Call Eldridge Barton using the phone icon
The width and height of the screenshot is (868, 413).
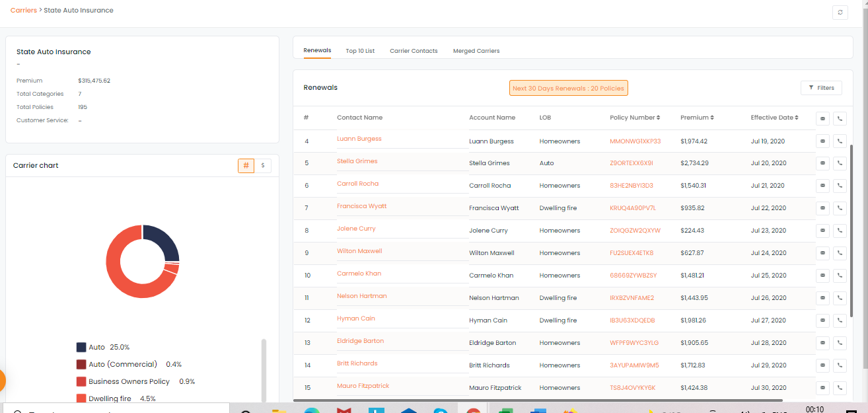pyautogui.click(x=840, y=343)
